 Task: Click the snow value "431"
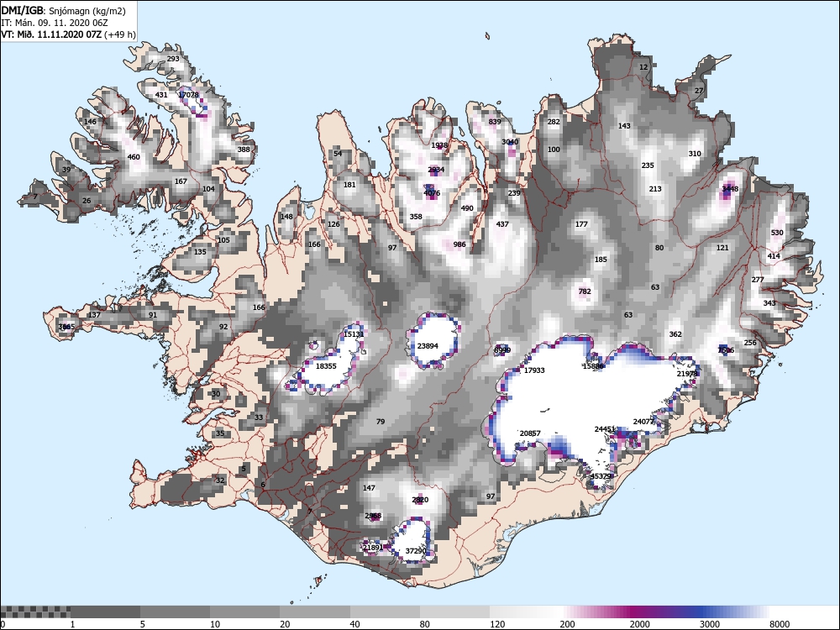(161, 95)
